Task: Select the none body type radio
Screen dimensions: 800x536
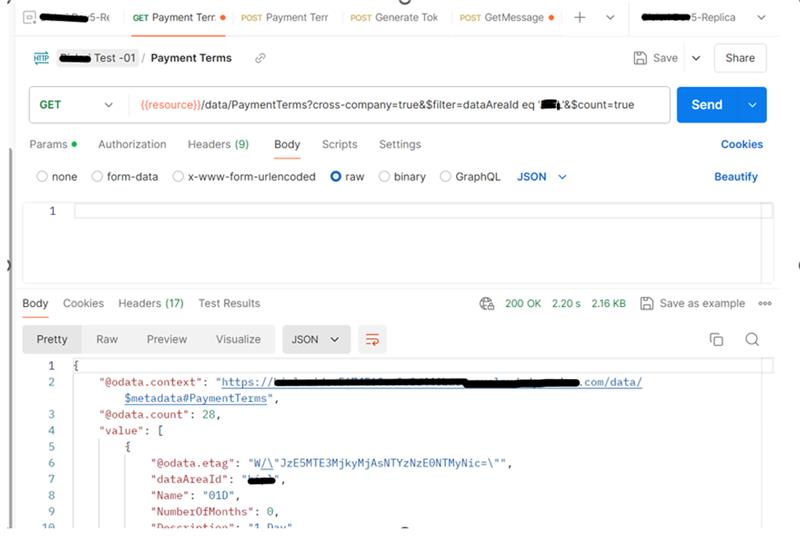Action: (x=42, y=177)
